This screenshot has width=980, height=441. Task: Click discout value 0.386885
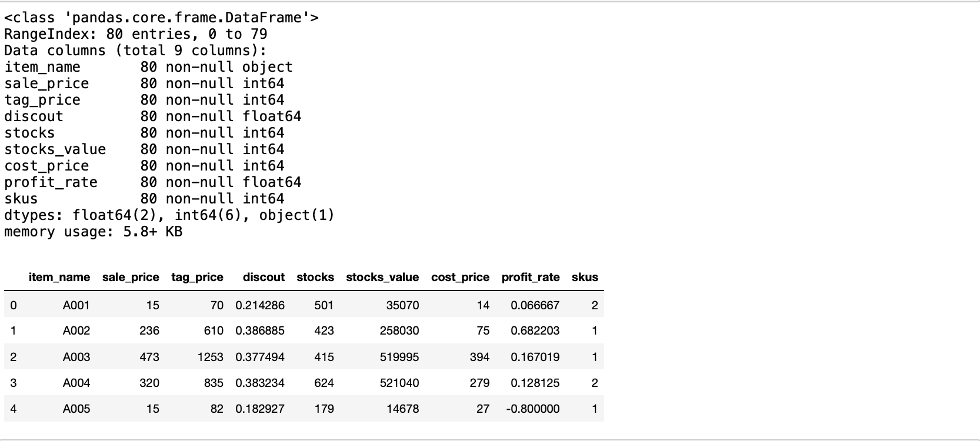(260, 330)
